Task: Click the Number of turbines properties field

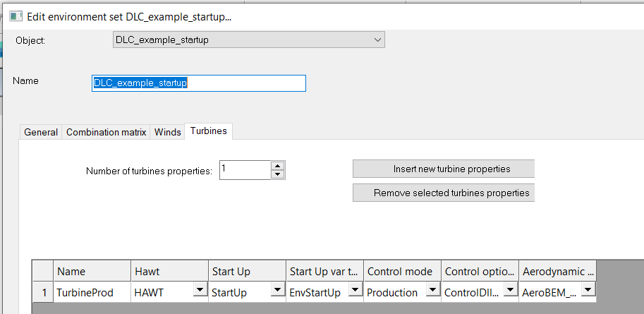Action: [x=244, y=170]
